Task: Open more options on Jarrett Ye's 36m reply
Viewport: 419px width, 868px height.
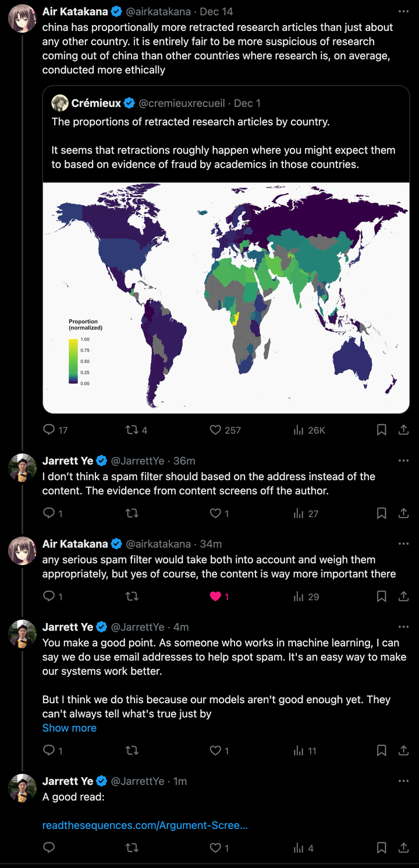Action: 403,460
